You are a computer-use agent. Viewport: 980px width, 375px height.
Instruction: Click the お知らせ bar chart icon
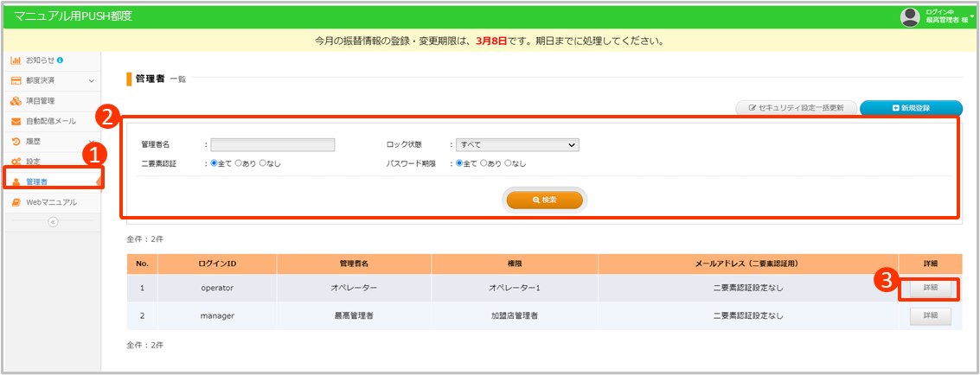[x=16, y=60]
